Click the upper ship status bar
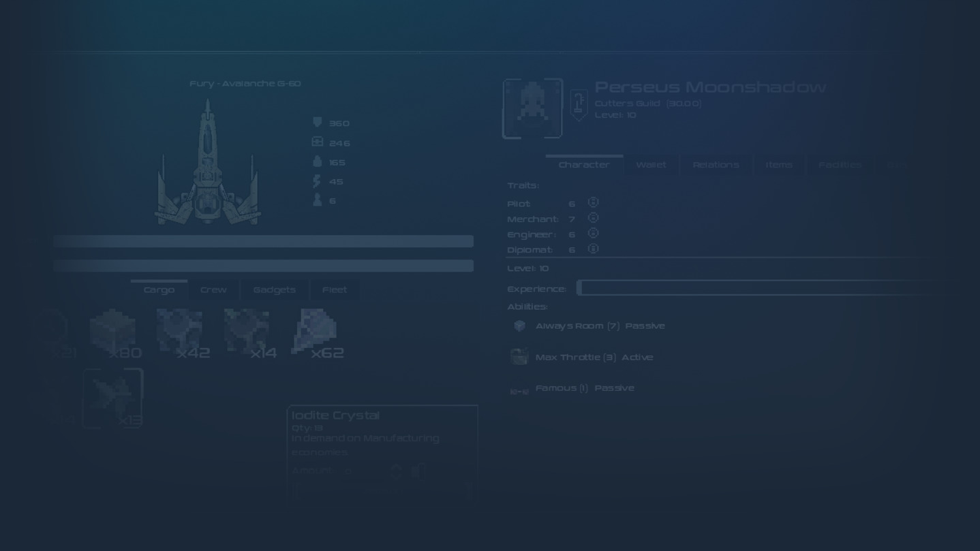980x551 pixels. coord(263,241)
